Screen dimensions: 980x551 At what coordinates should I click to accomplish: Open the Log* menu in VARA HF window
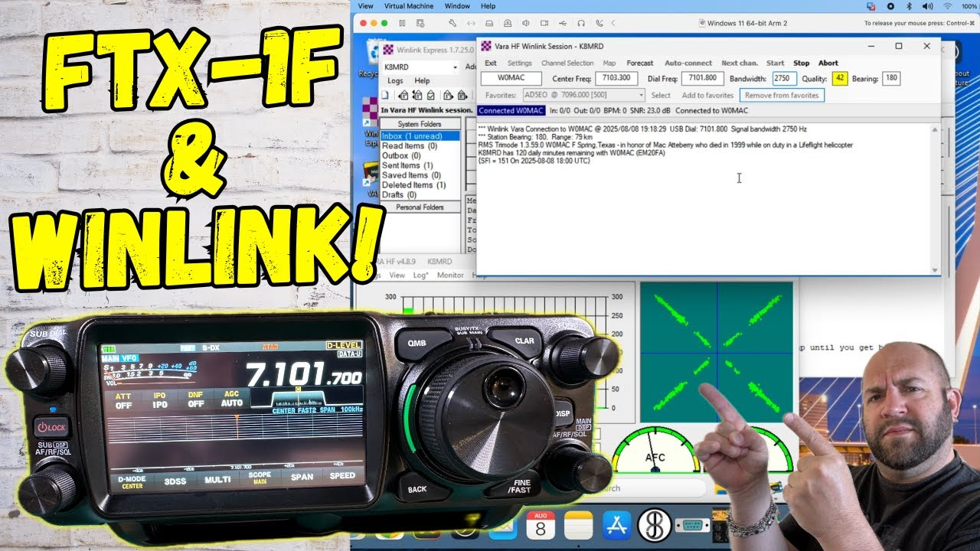coord(420,275)
